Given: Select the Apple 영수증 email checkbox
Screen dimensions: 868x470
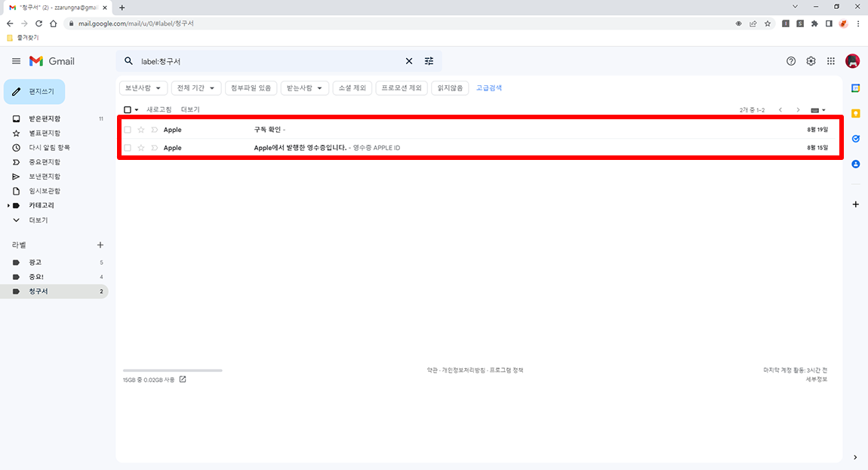Looking at the screenshot, I should 128,148.
